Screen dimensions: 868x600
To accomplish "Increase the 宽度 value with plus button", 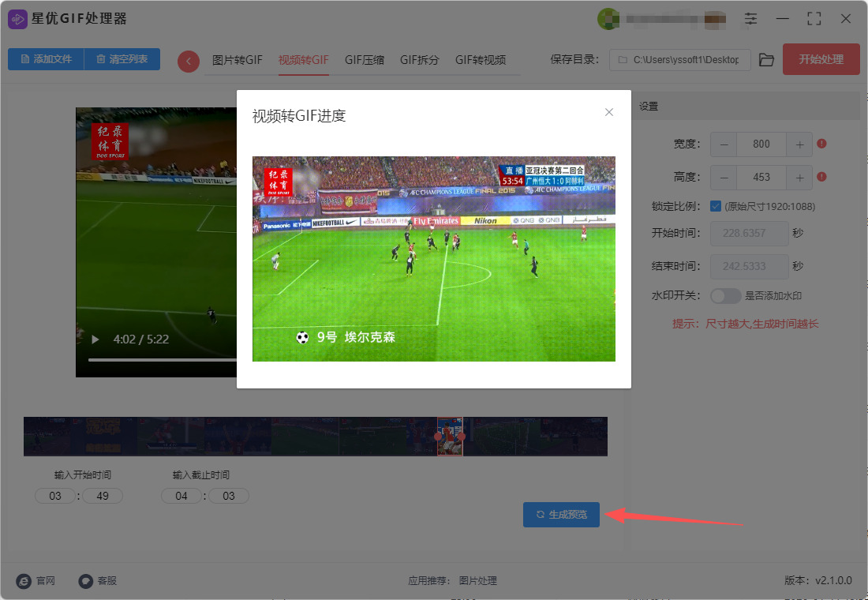I will point(799,144).
